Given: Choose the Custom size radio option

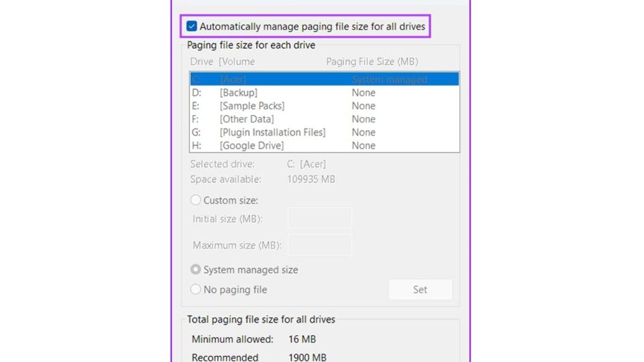Looking at the screenshot, I should 196,201.
